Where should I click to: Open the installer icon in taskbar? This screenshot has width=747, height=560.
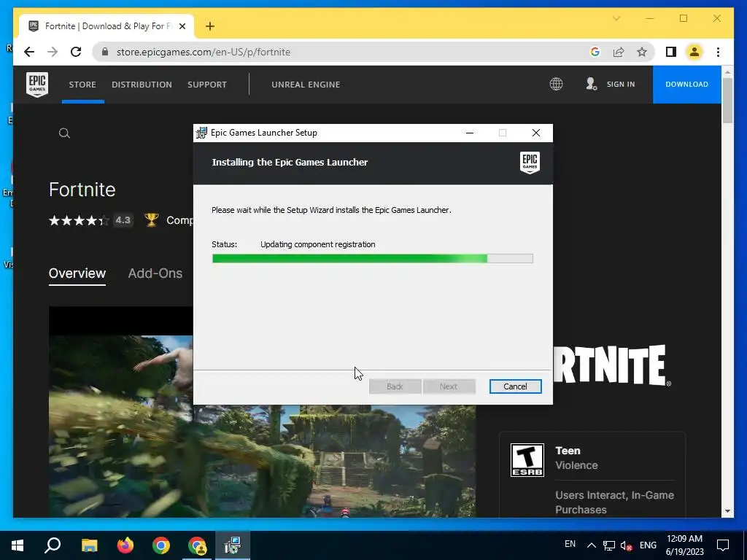coord(233,545)
